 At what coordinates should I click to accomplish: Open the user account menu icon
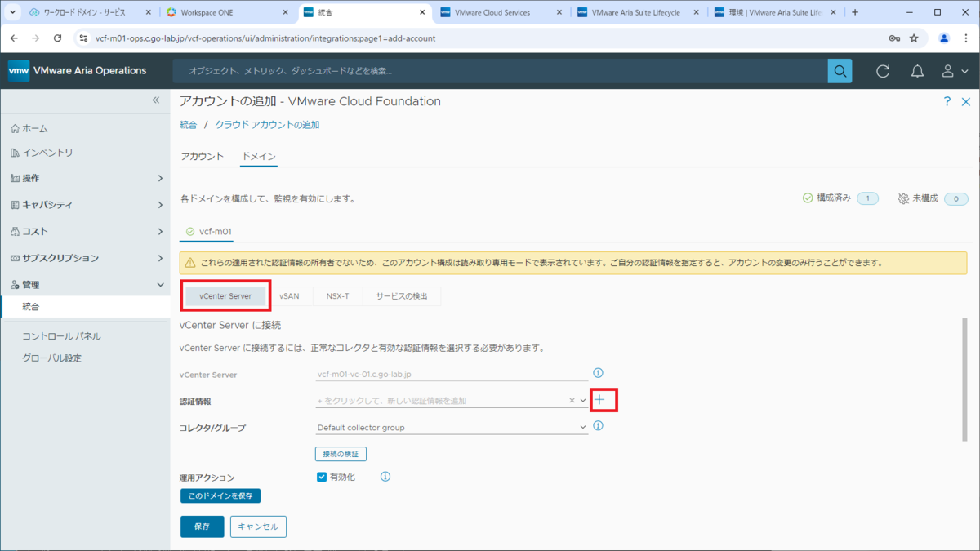[x=948, y=71]
